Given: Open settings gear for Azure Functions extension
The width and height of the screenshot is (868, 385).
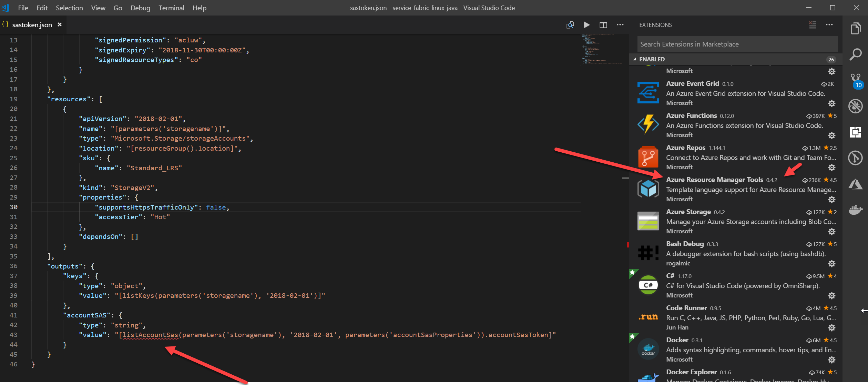Looking at the screenshot, I should point(832,135).
